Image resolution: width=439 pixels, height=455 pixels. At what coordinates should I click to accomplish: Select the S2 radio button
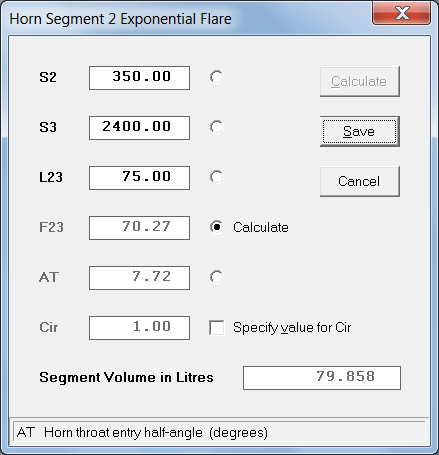click(x=216, y=77)
